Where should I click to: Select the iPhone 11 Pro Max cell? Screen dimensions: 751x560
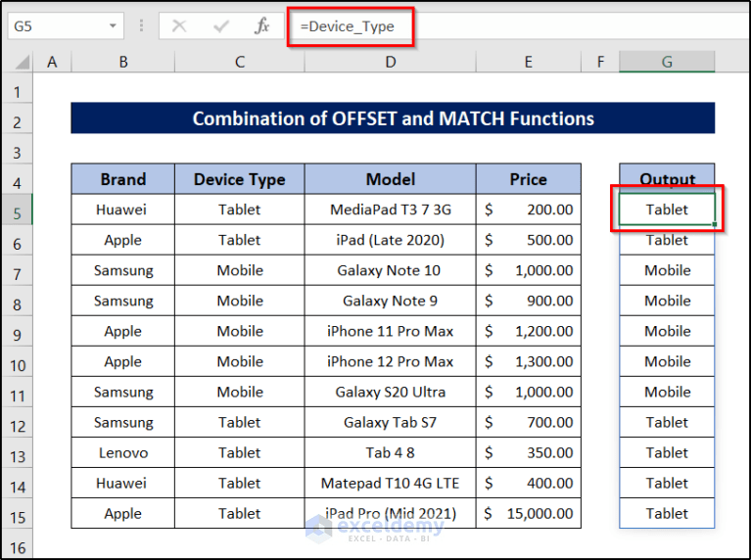click(x=391, y=331)
